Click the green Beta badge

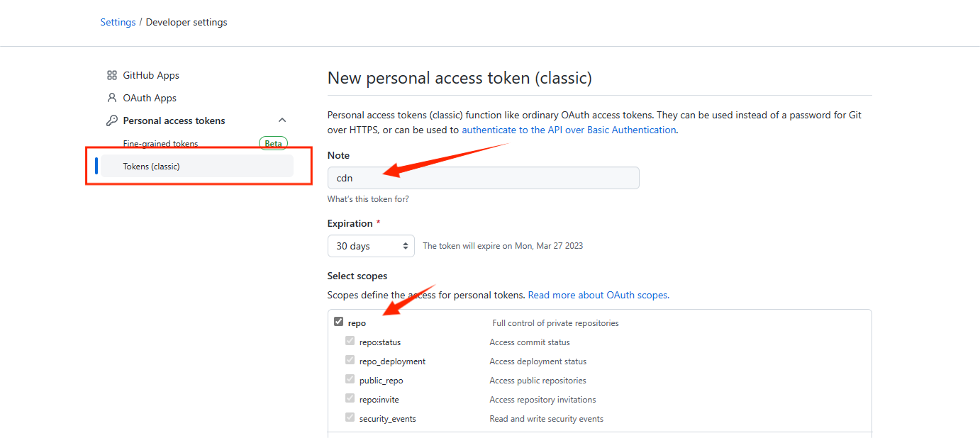coord(273,143)
